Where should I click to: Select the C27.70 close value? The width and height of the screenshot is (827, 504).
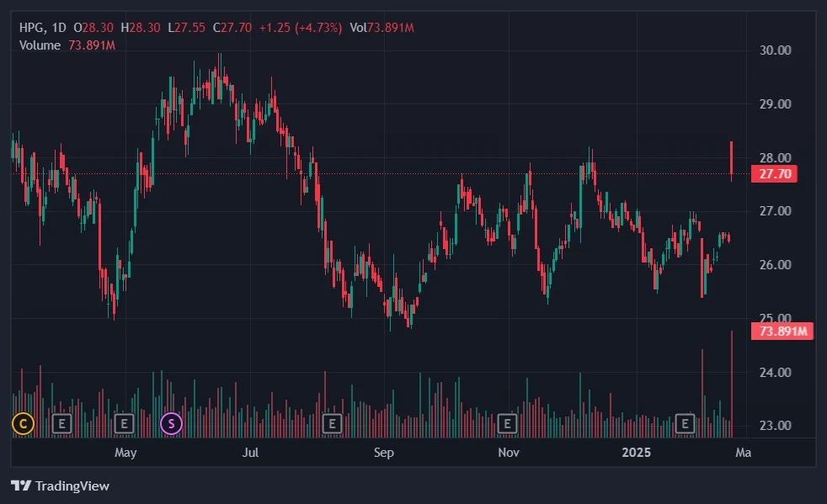pos(232,28)
